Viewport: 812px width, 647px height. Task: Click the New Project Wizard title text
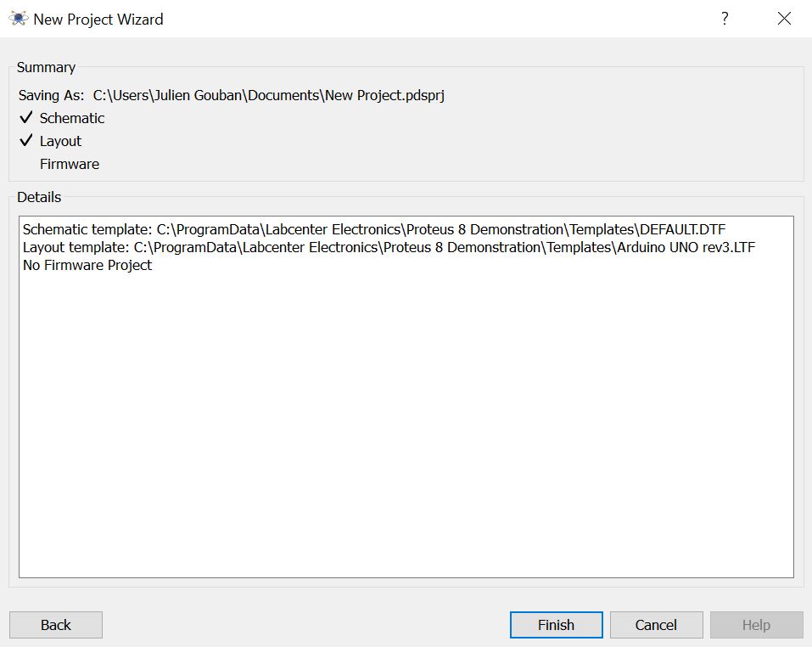pos(98,19)
